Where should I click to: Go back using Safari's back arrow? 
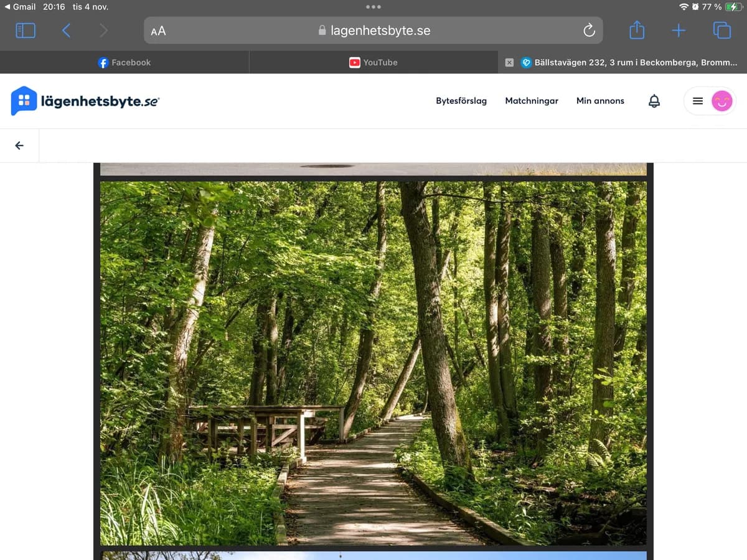click(x=66, y=30)
